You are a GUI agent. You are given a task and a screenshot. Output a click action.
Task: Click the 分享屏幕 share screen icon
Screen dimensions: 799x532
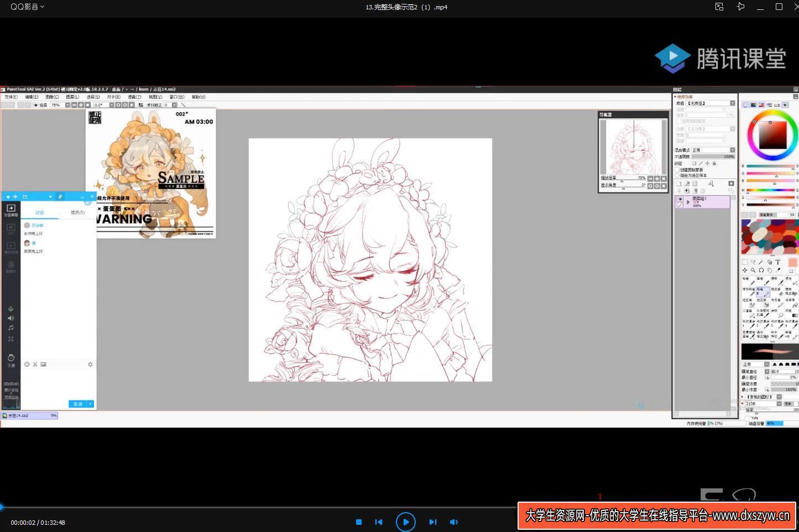(x=11, y=210)
